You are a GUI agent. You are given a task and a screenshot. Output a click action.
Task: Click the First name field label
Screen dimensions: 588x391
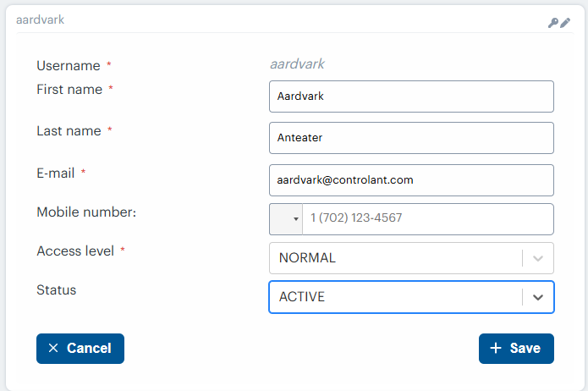(x=69, y=90)
